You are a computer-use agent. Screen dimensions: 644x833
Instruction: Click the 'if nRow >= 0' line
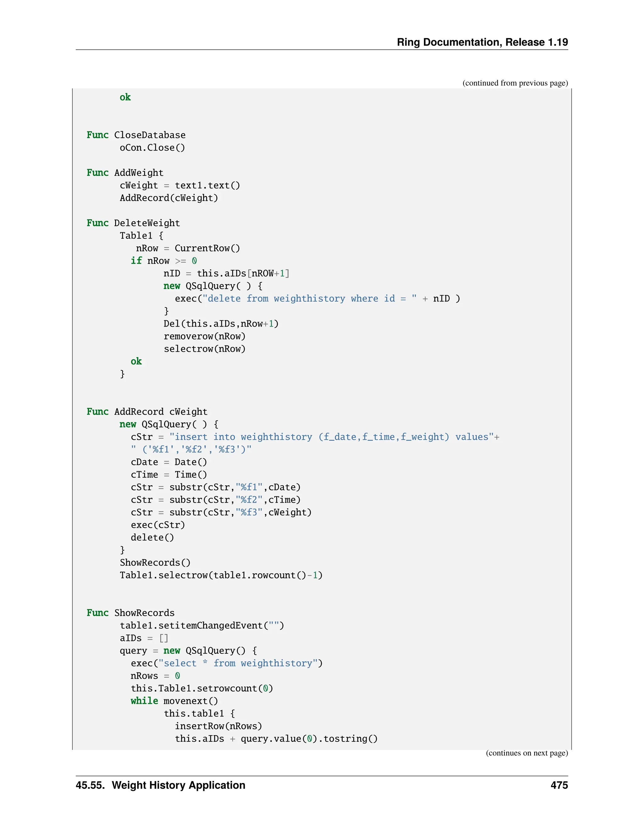[x=164, y=261]
